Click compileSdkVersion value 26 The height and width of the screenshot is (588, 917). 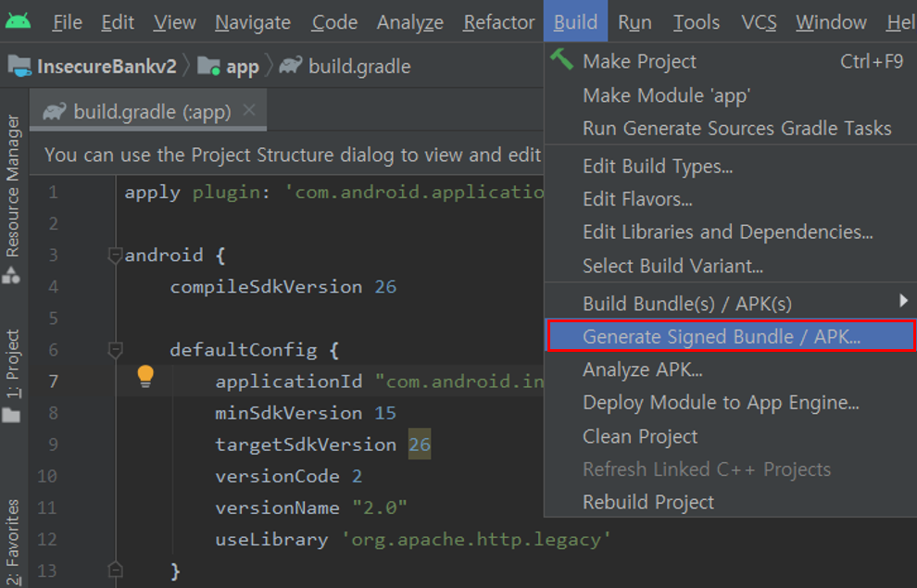pos(385,287)
